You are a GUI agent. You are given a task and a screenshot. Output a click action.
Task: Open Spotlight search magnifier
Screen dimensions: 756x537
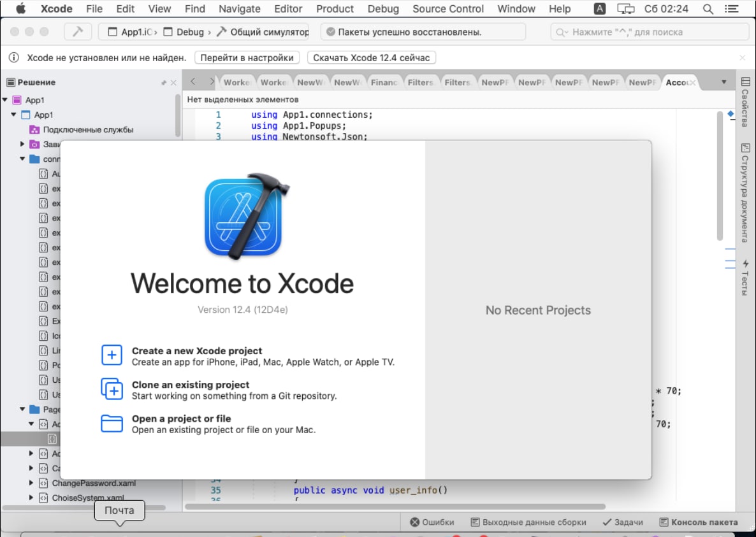pos(708,9)
